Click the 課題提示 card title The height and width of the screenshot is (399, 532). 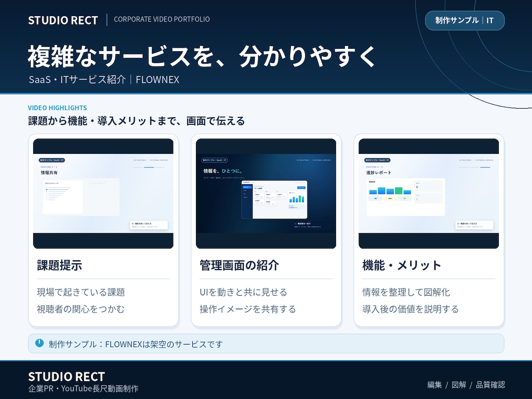[x=59, y=265]
